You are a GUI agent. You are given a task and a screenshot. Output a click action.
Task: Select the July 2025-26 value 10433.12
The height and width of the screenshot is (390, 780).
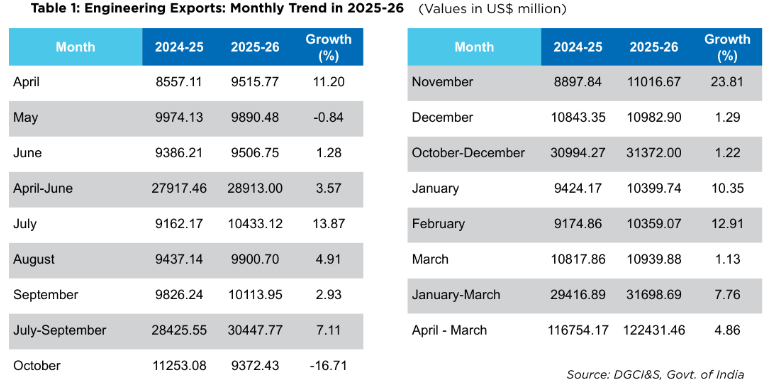[255, 224]
